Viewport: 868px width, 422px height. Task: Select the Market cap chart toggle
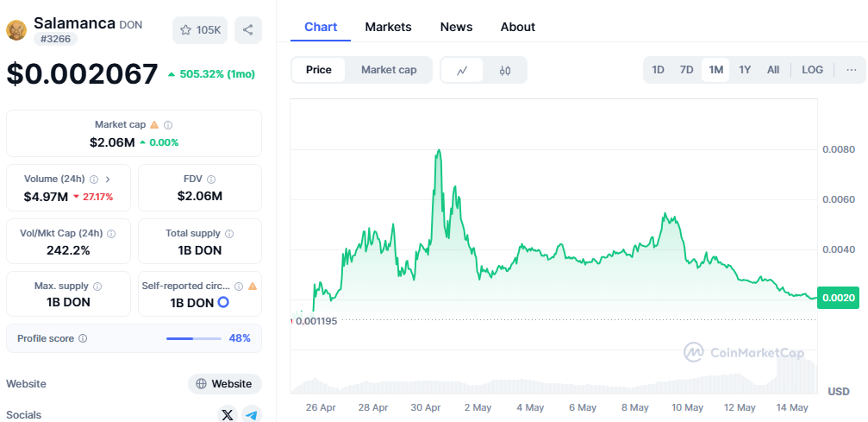tap(389, 70)
